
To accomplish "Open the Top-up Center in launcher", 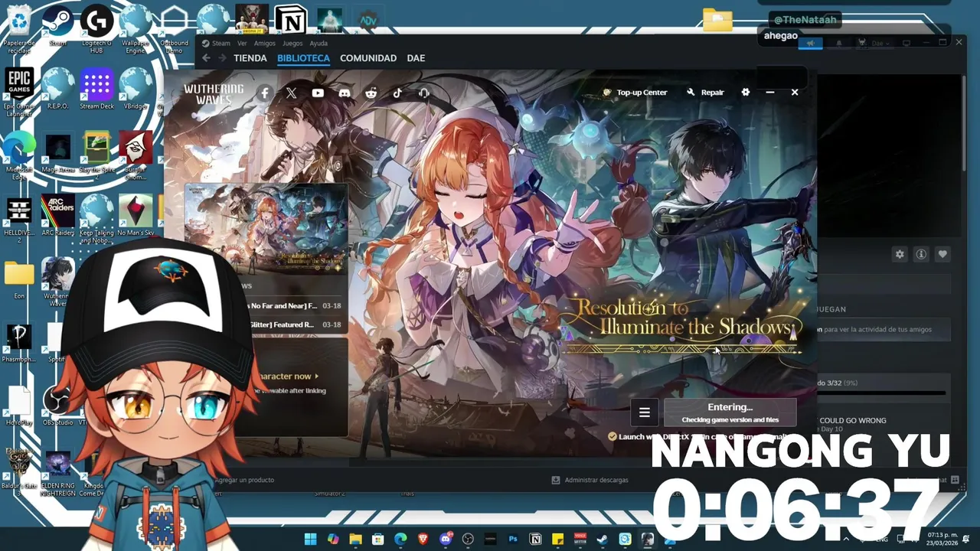I will 635,93.
